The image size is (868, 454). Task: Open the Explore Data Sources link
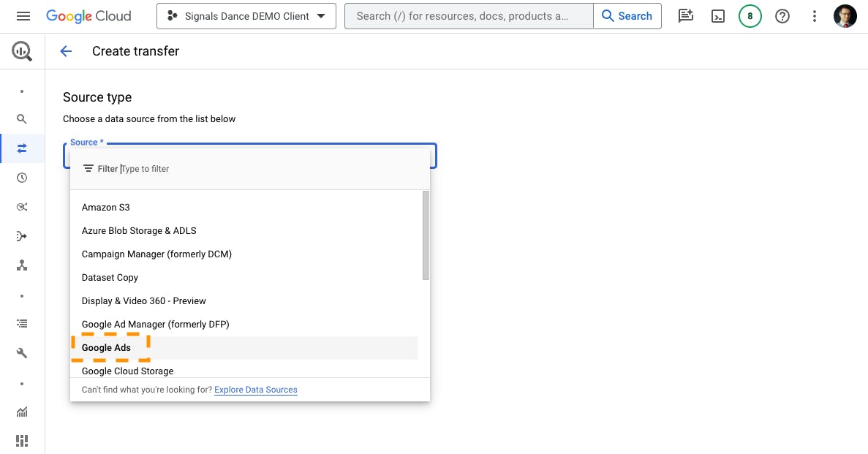click(x=256, y=390)
